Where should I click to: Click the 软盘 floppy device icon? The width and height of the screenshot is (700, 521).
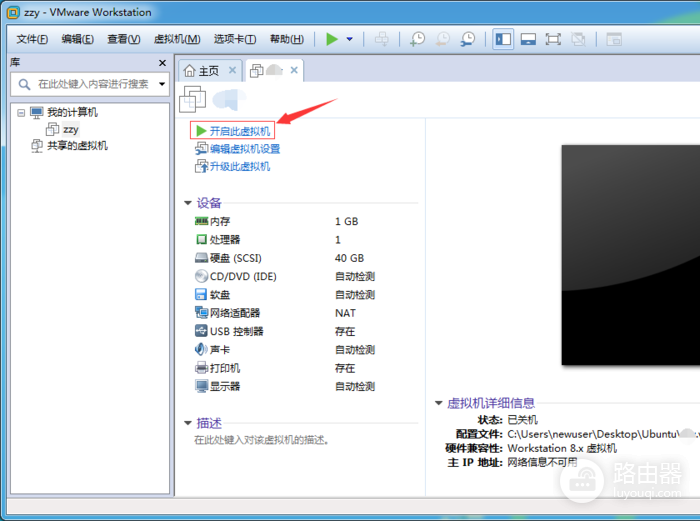(x=201, y=294)
